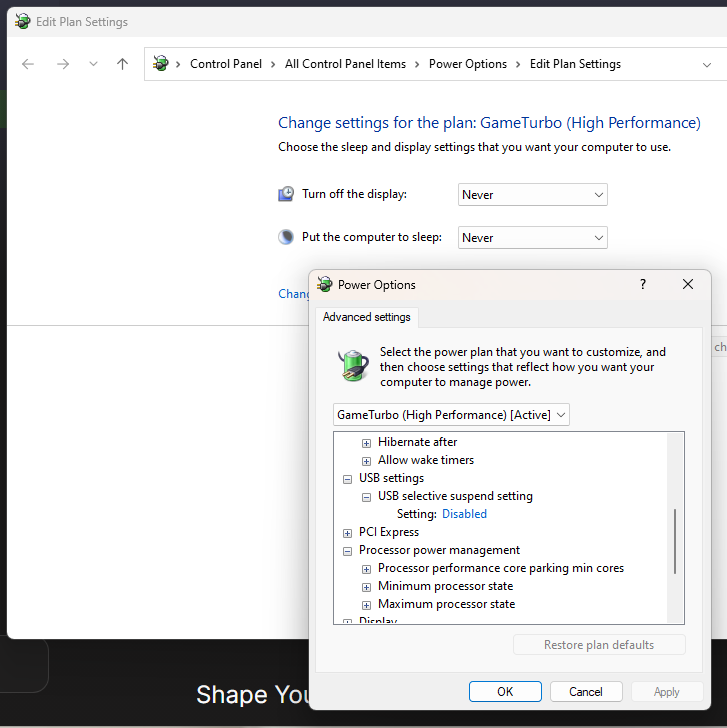Expand the PCI Express node

pyautogui.click(x=347, y=533)
